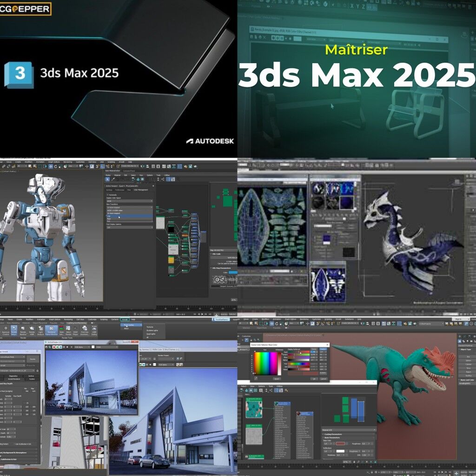Click the Render button in the Arnold setup panel

click(33, 359)
